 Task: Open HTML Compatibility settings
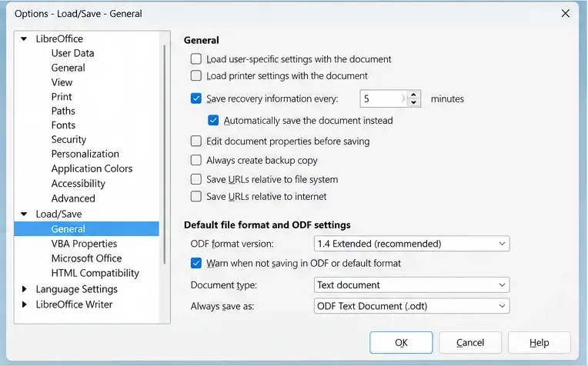(x=95, y=273)
